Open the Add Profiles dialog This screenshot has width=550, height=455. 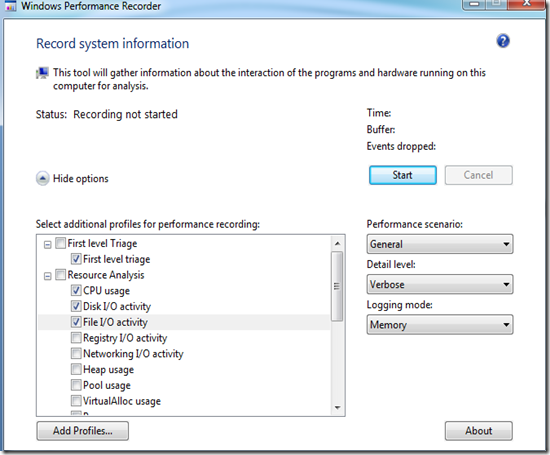(82, 431)
